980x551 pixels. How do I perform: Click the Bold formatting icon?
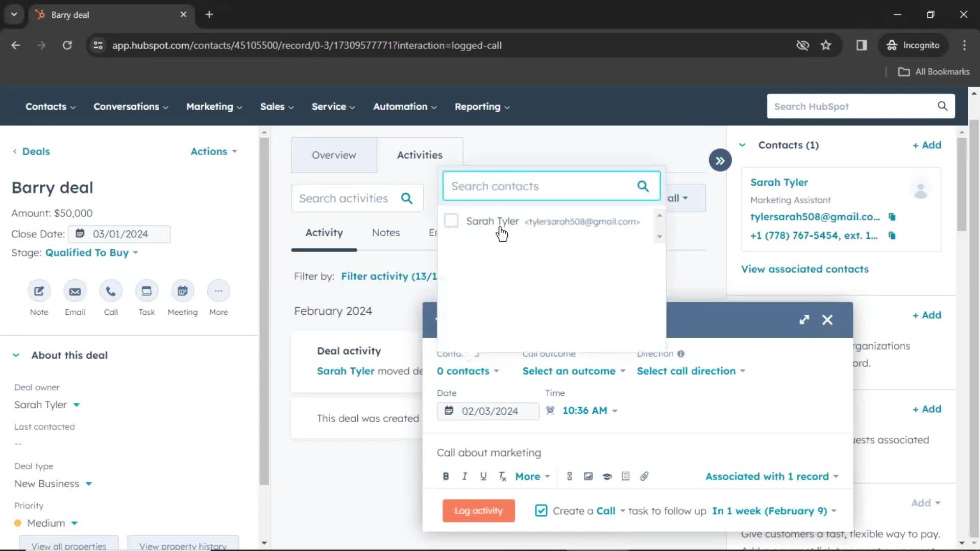(445, 477)
